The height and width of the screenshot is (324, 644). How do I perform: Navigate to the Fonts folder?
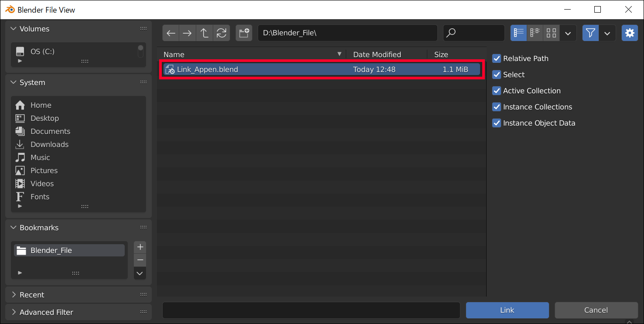[40, 197]
